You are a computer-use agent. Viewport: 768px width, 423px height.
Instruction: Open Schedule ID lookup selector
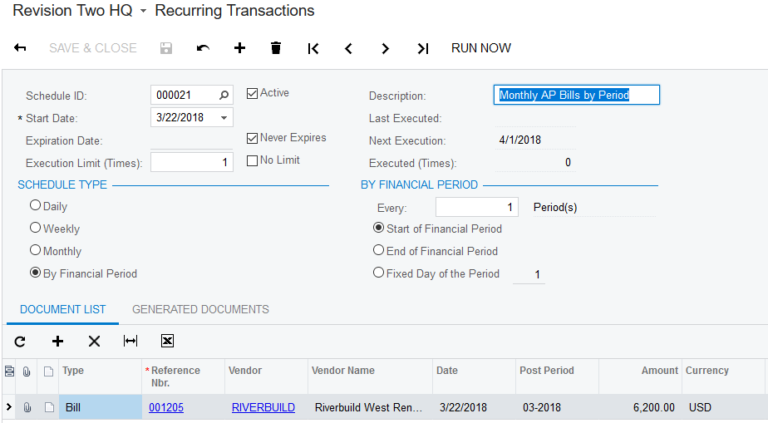tap(224, 95)
